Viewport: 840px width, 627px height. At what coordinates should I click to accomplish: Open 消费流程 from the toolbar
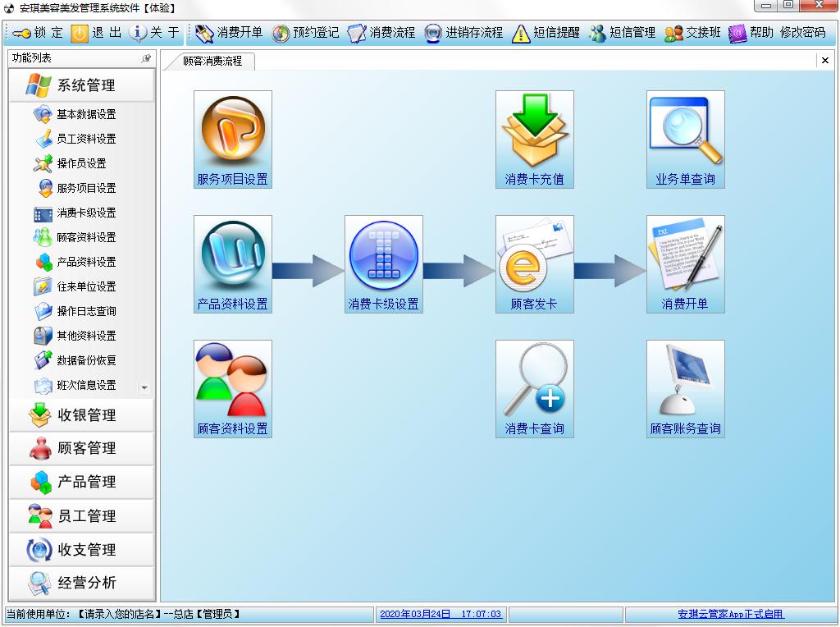click(x=381, y=33)
